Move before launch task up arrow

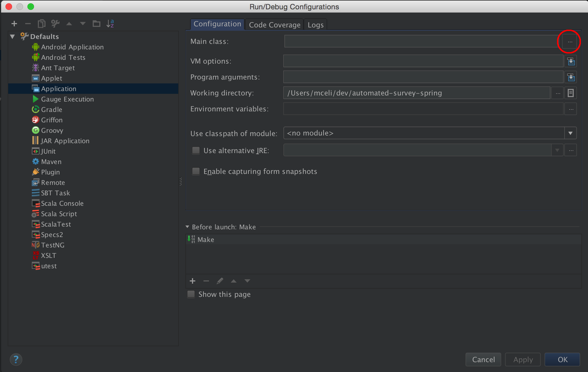pos(234,281)
